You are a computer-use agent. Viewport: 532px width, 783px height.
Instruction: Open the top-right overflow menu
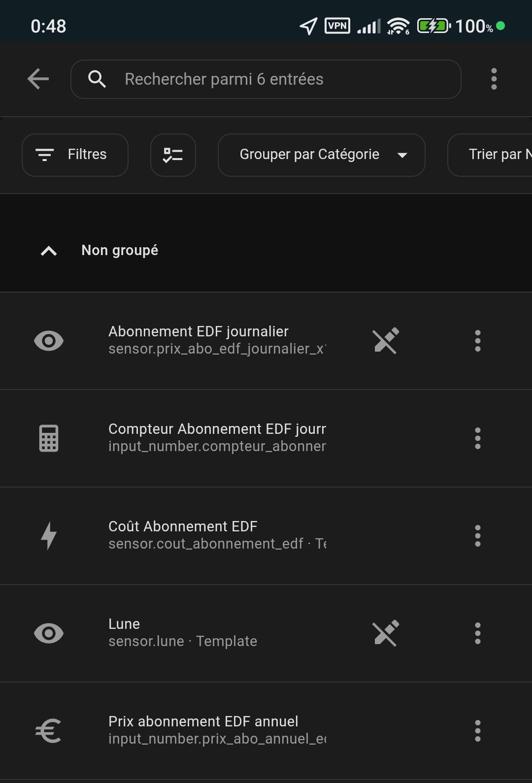coord(494,79)
